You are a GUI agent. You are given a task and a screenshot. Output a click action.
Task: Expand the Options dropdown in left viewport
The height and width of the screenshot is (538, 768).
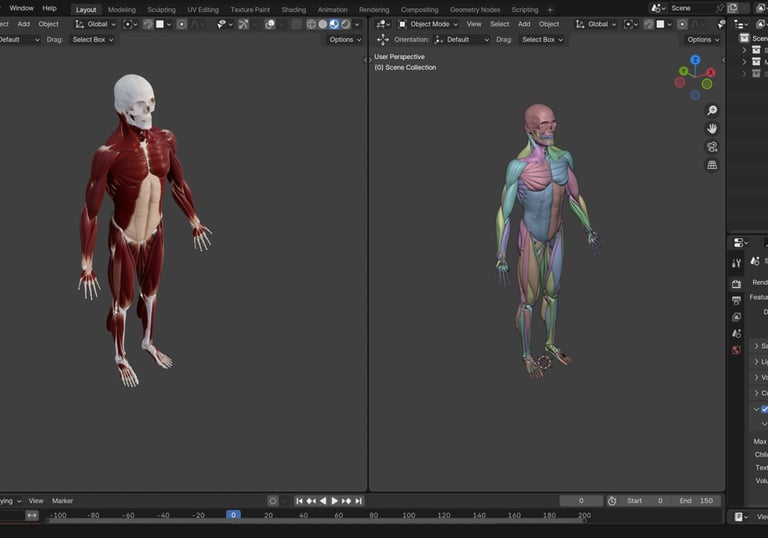click(345, 40)
